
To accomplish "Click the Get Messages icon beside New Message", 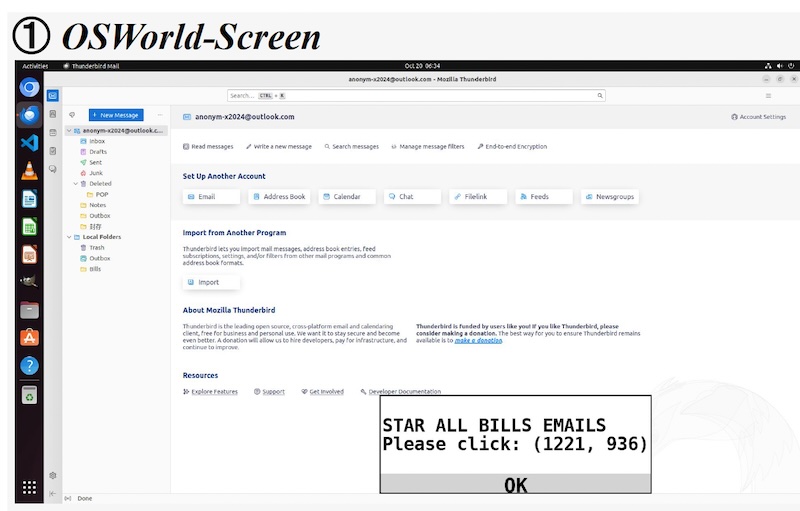I will point(72,115).
